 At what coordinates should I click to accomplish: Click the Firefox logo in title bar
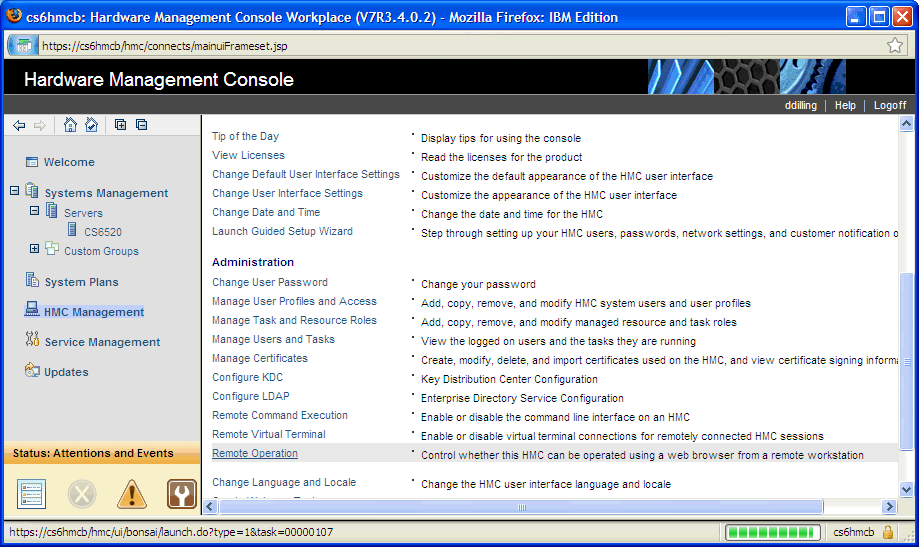pyautogui.click(x=14, y=16)
